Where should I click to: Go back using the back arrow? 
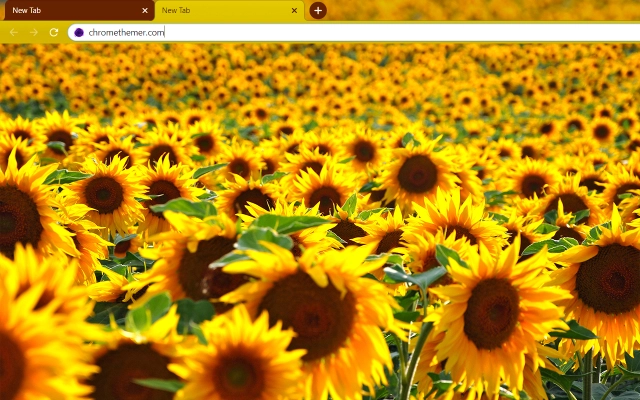pos(13,32)
